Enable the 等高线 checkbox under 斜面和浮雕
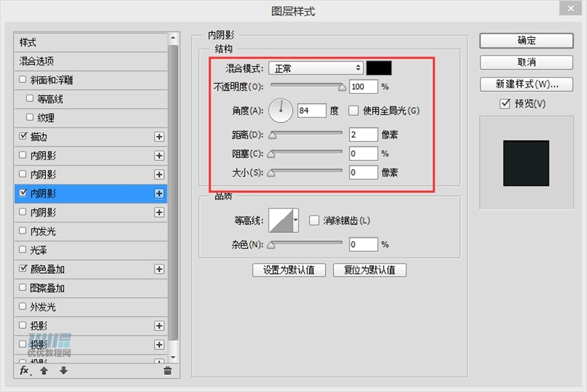This screenshot has width=587, height=392. 30,99
